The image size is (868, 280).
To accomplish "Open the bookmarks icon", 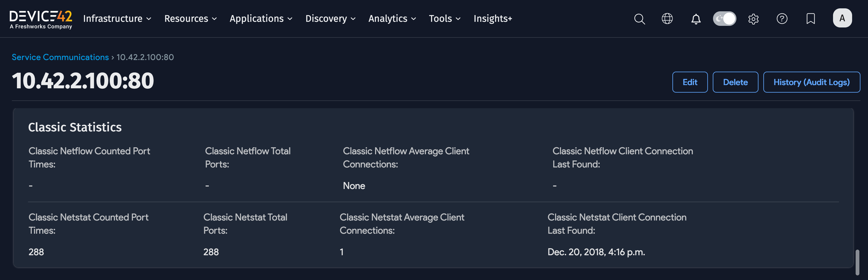I will (x=810, y=19).
